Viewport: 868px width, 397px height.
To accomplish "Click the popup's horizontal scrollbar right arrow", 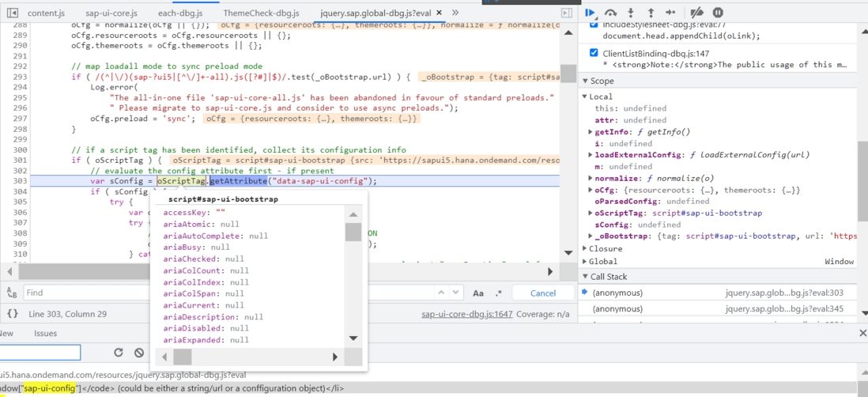I will point(335,357).
